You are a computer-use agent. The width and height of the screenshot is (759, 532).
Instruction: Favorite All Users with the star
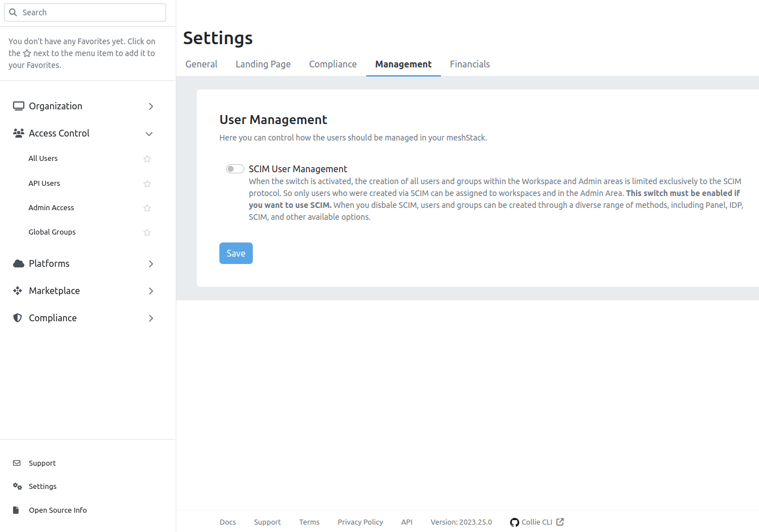click(x=147, y=159)
